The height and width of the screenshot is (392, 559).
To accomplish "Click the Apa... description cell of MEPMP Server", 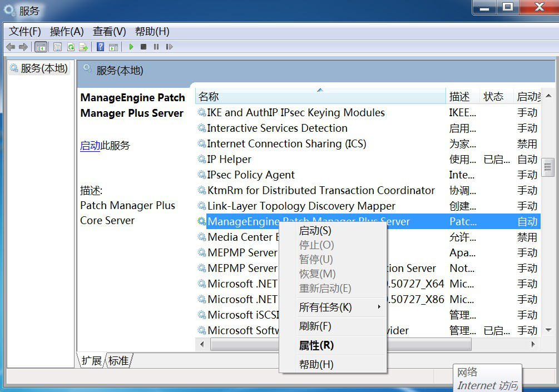I will [463, 252].
